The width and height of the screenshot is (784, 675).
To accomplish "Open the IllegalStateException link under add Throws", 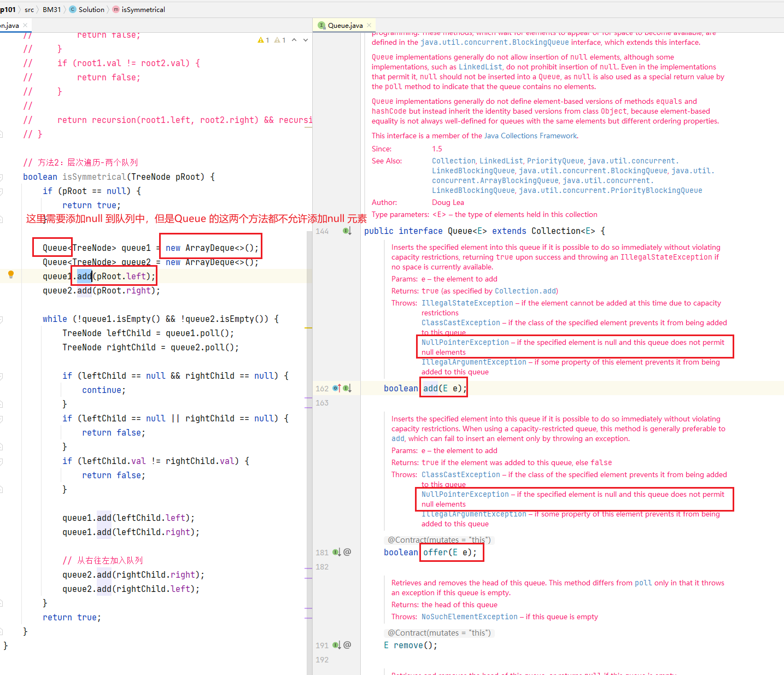I will pyautogui.click(x=467, y=303).
